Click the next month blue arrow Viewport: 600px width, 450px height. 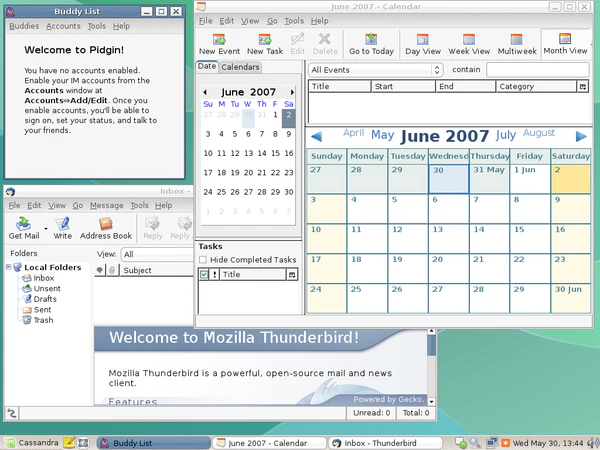581,136
